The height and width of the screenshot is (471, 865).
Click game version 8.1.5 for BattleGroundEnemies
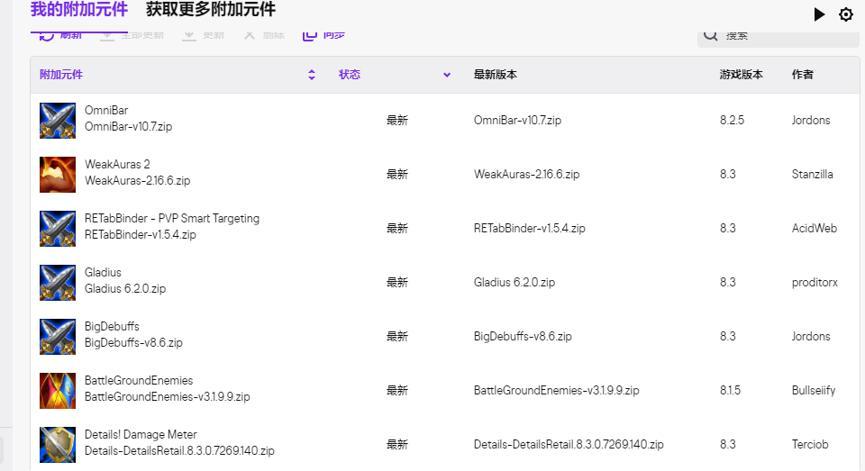point(730,390)
